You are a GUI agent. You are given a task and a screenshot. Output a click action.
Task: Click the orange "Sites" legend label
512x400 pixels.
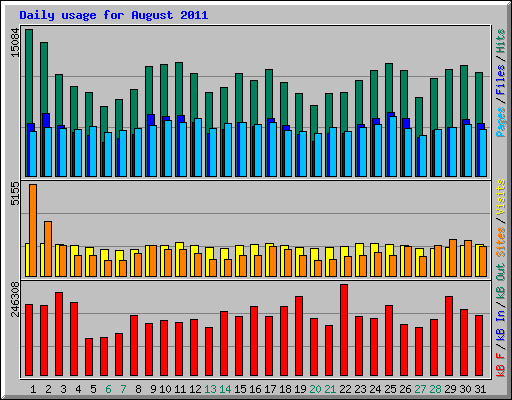501,242
